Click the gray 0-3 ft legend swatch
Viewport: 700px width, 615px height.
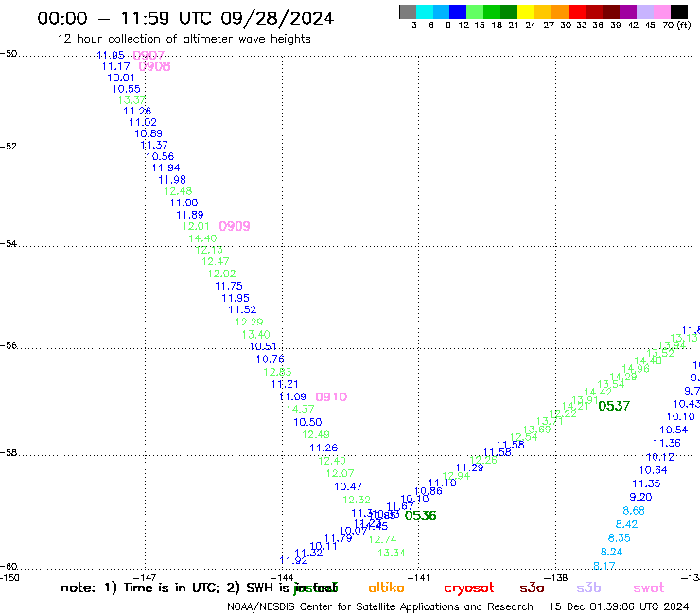tap(408, 11)
